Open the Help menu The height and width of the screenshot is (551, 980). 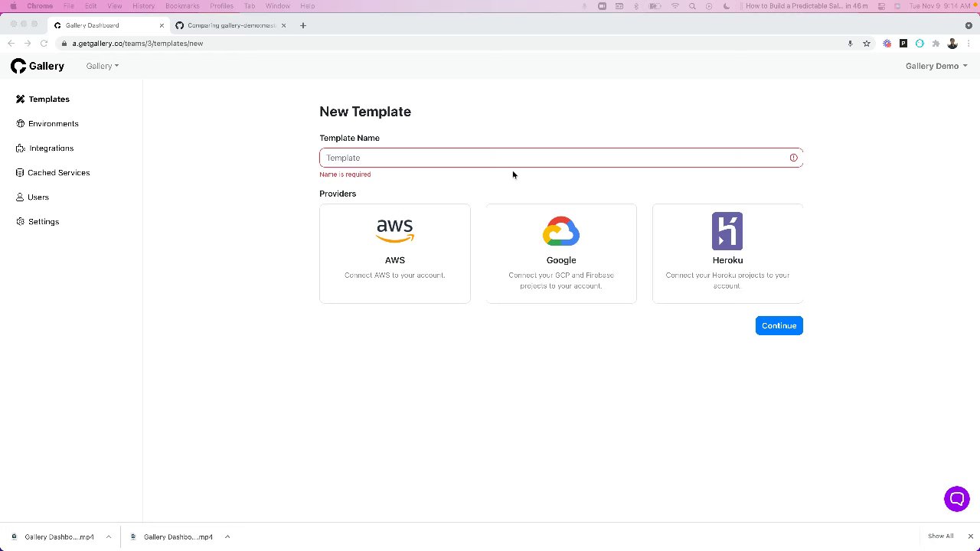click(x=307, y=6)
